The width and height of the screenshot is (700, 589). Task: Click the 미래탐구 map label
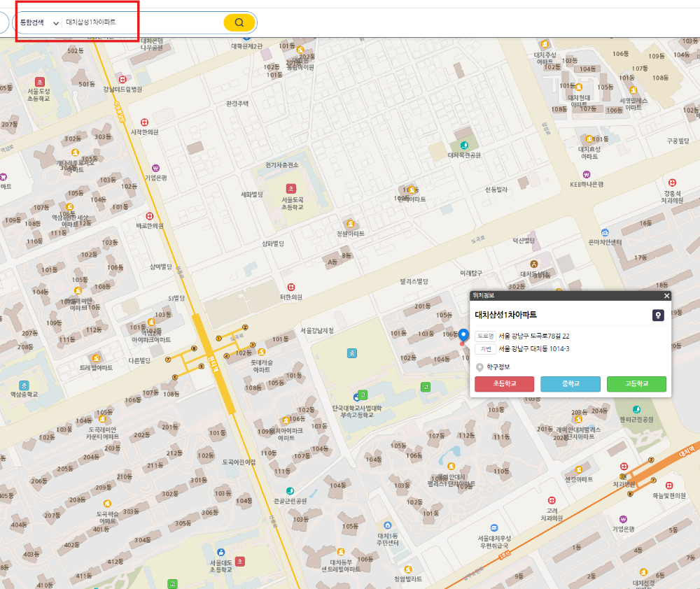pos(471,273)
